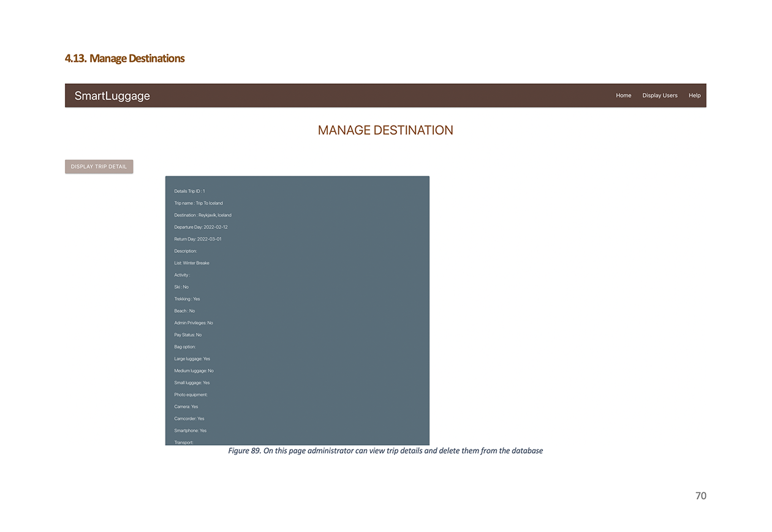Image resolution: width=772 pixels, height=532 pixels.
Task: Open the Display Users navigation link
Action: [660, 96]
